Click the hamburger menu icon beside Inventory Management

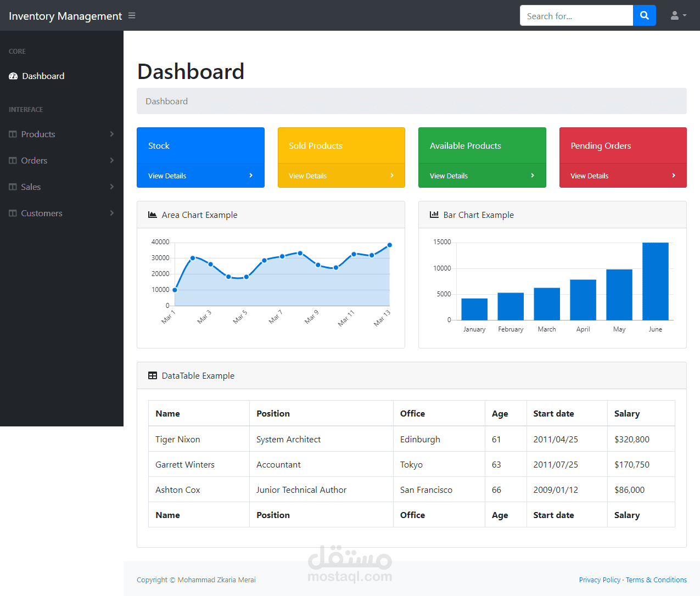(x=132, y=15)
